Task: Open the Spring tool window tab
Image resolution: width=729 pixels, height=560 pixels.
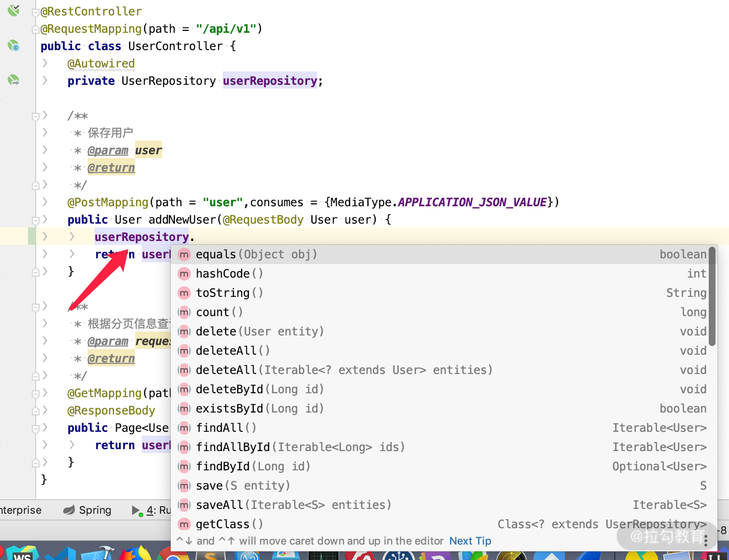Action: coord(87,510)
